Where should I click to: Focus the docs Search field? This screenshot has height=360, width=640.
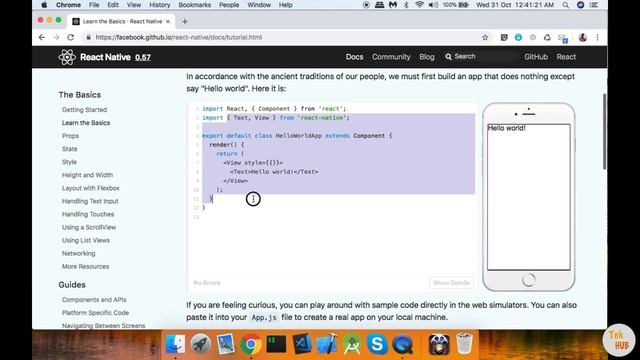point(481,56)
